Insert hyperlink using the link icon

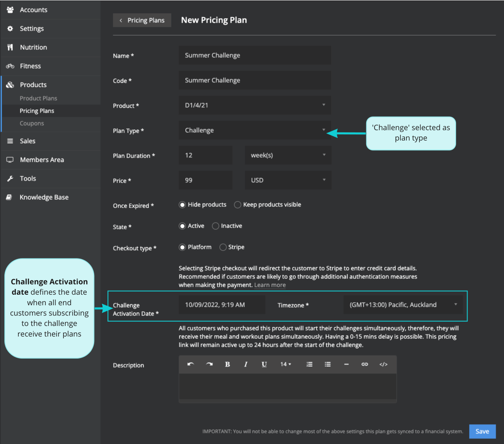pos(364,364)
